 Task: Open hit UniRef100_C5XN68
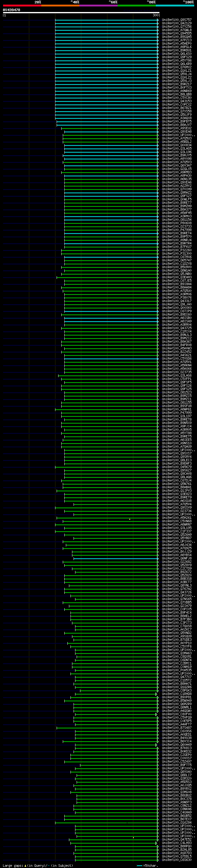pyautogui.click(x=177, y=521)
